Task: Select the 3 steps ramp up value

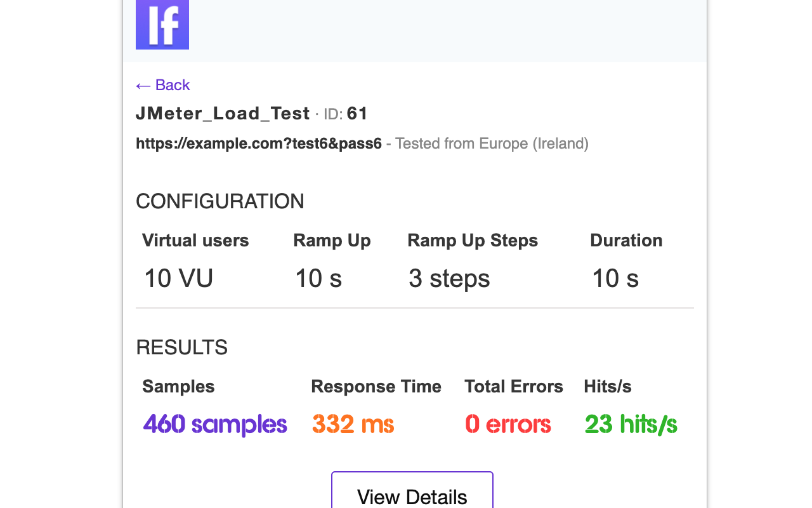Action: tap(449, 278)
